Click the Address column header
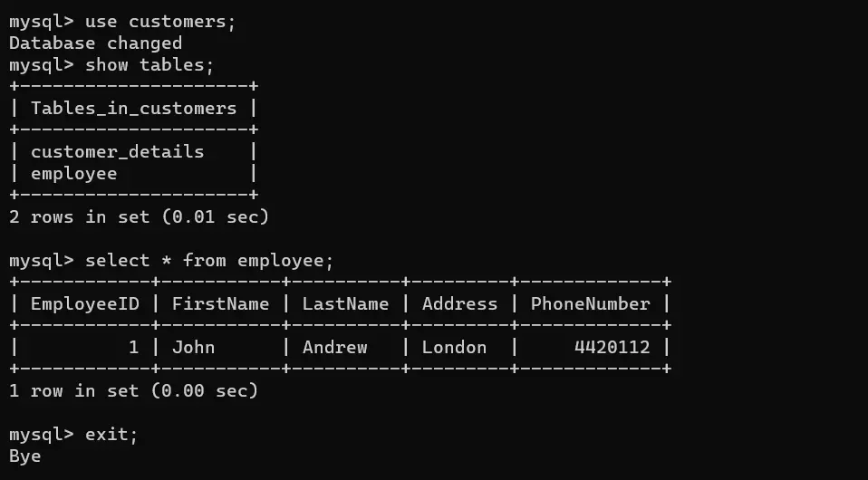 pos(459,303)
